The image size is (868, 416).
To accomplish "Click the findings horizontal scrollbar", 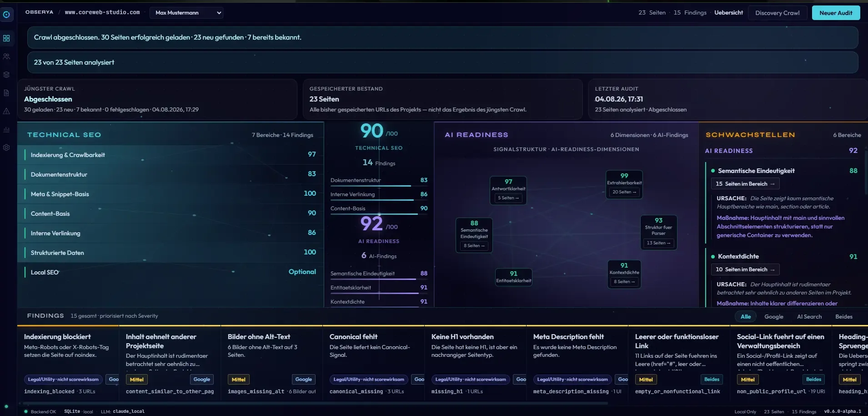I will point(316,403).
